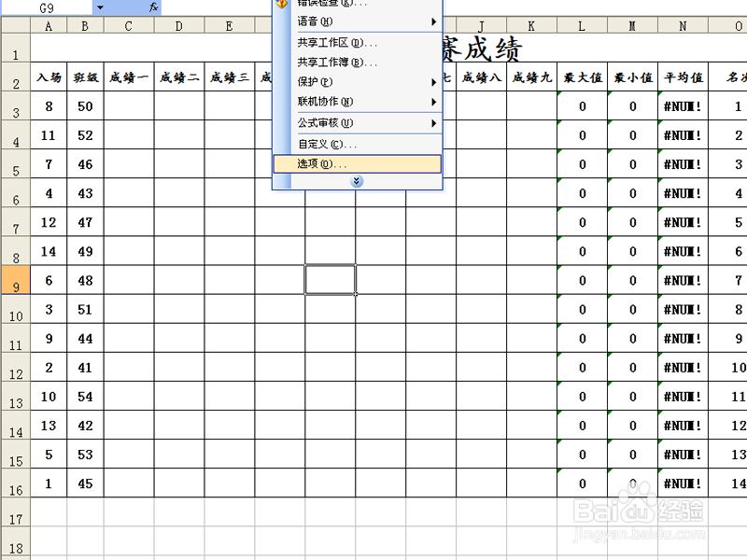Click class cell containing 46
Image resolution: width=747 pixels, height=560 pixels.
(x=85, y=164)
